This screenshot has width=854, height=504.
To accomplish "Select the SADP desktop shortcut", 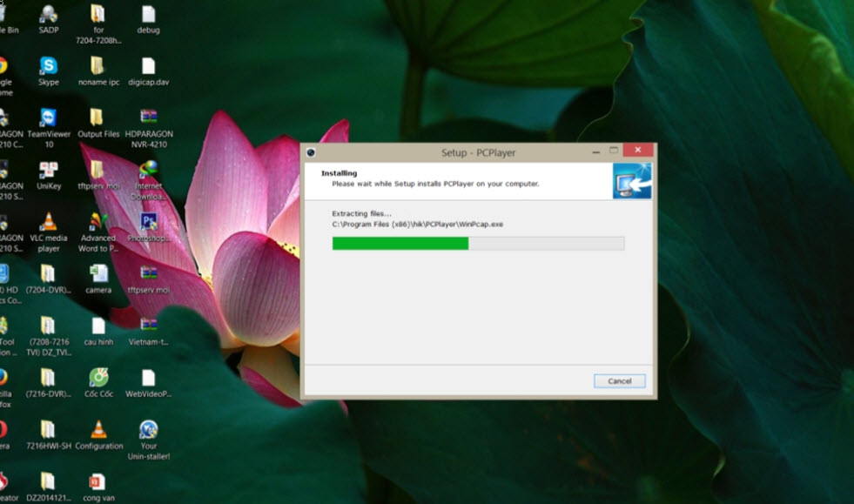I will [x=49, y=15].
